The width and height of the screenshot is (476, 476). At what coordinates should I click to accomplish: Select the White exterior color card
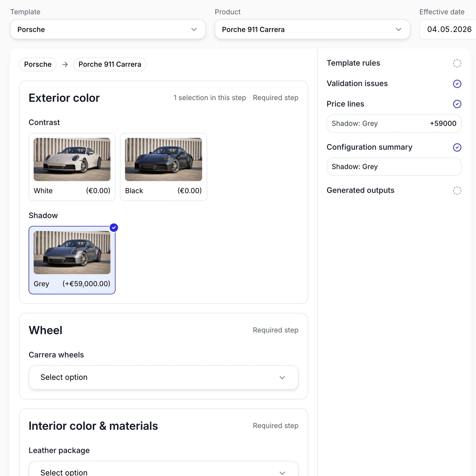point(72,167)
